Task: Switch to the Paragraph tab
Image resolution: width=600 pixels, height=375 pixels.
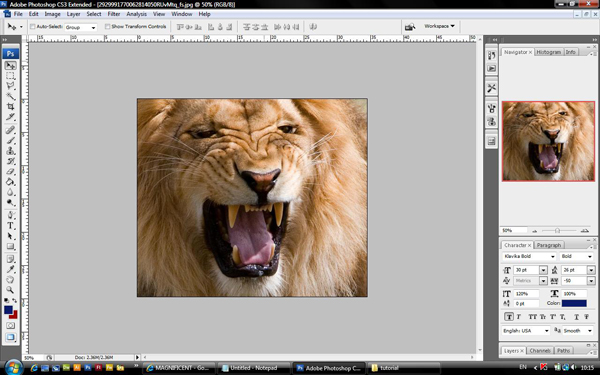Action: click(549, 245)
